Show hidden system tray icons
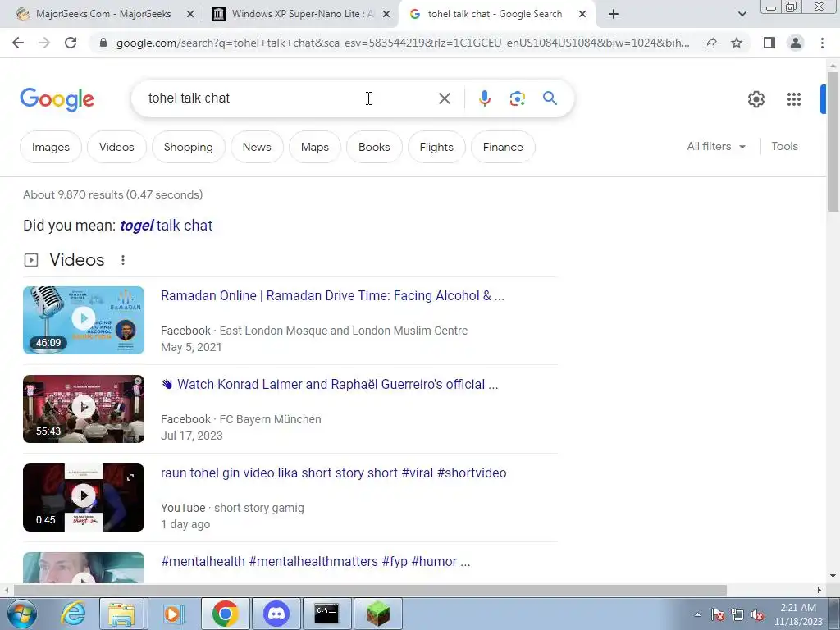Image resolution: width=840 pixels, height=630 pixels. click(x=697, y=614)
